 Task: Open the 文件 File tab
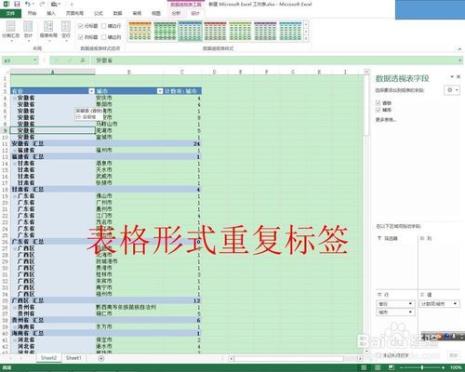(11, 13)
